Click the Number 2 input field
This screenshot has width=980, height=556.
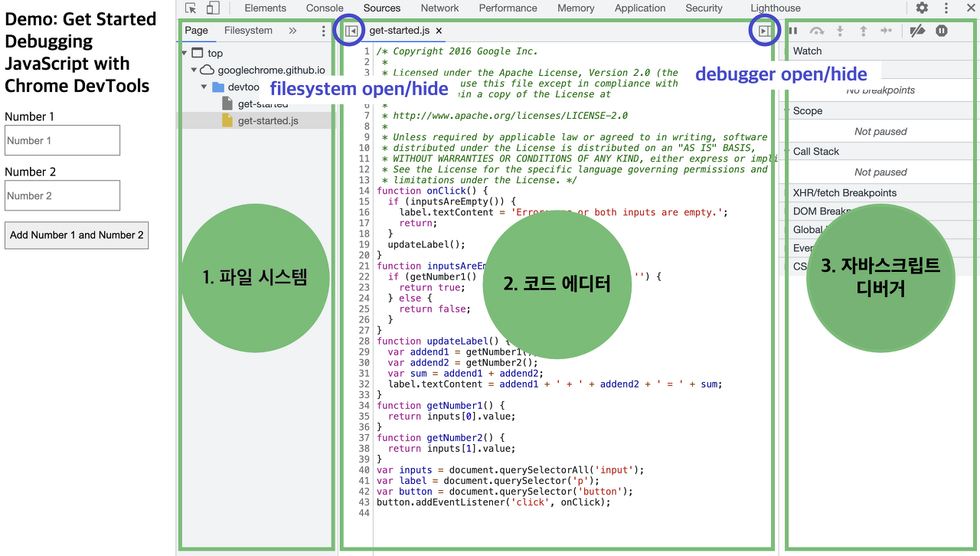point(63,196)
